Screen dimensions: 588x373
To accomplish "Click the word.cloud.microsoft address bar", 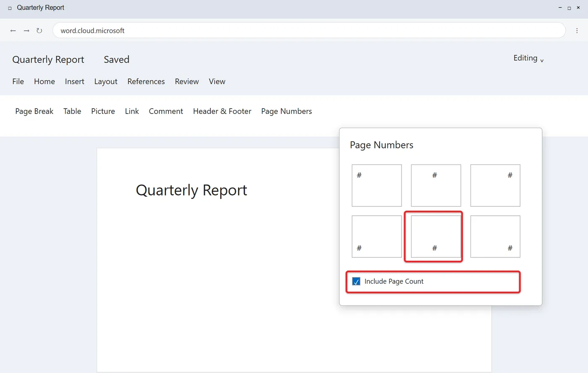I will coord(309,30).
